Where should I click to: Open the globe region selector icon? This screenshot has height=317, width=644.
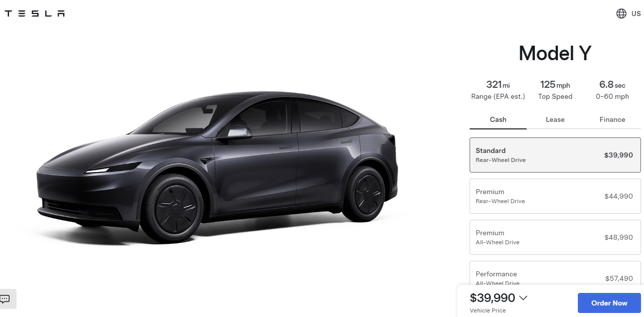pos(621,14)
